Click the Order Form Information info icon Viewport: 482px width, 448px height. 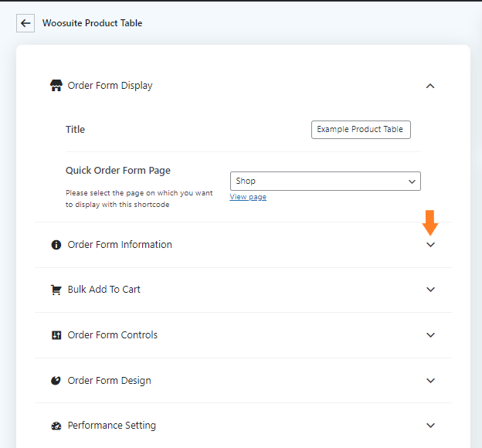pyautogui.click(x=56, y=245)
